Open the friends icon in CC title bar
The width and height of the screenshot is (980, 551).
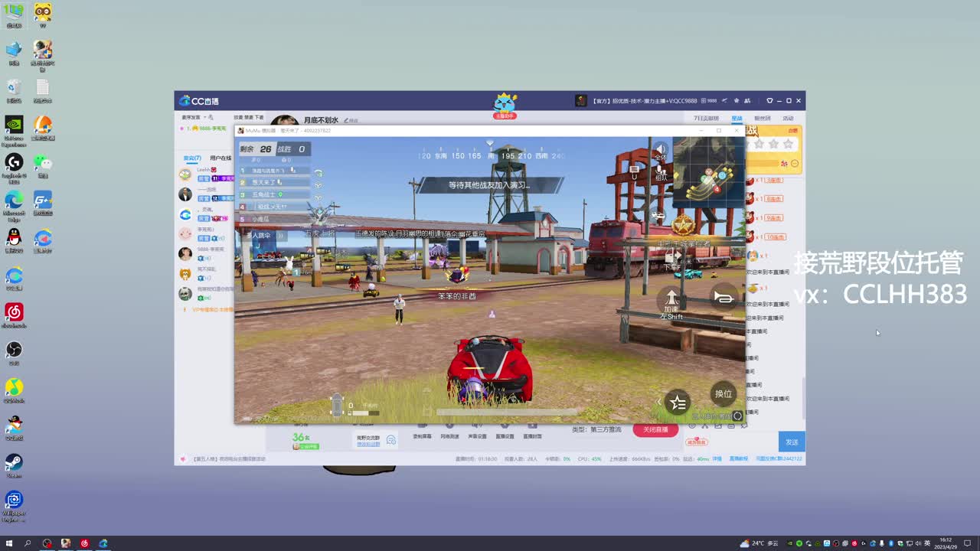[746, 100]
